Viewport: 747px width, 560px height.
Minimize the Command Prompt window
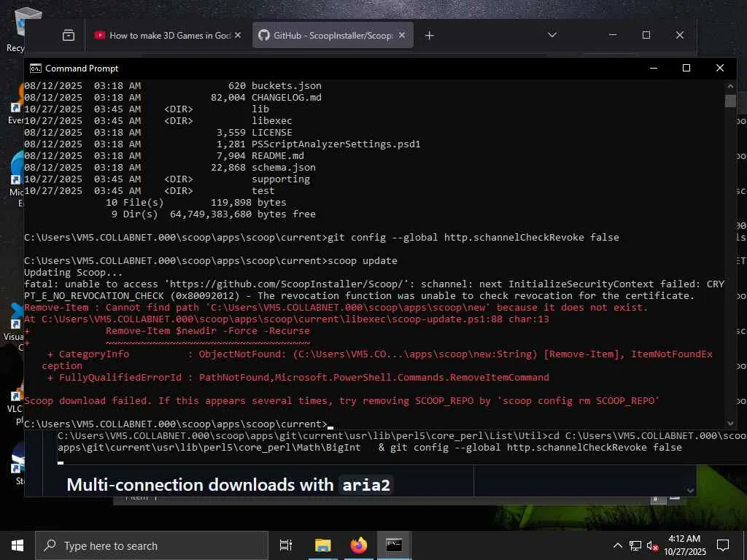(x=654, y=68)
